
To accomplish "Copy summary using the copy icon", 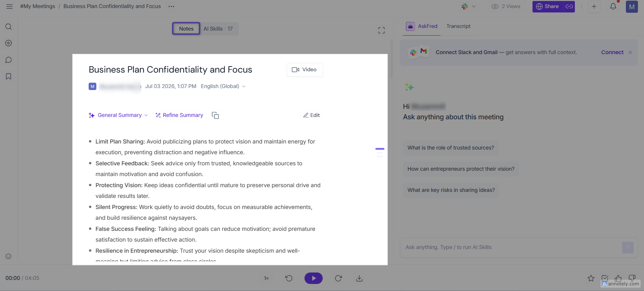I will (215, 115).
